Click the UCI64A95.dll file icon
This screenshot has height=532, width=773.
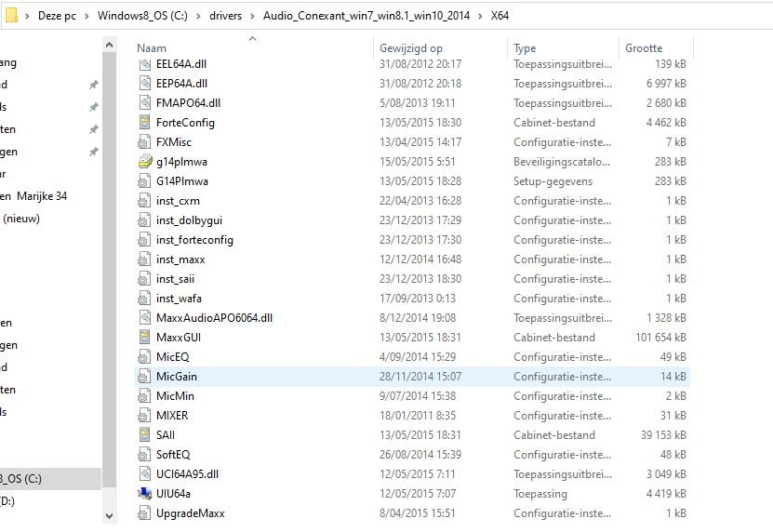[144, 474]
